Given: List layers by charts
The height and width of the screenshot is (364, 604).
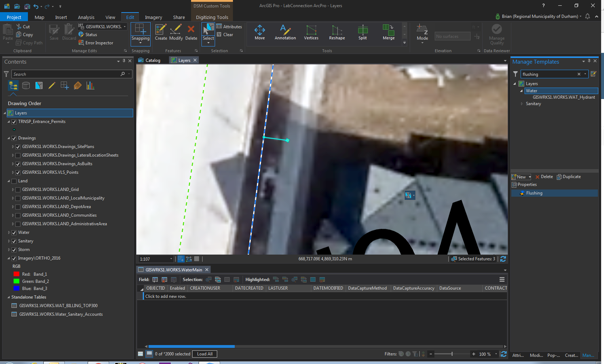Looking at the screenshot, I should click(90, 85).
